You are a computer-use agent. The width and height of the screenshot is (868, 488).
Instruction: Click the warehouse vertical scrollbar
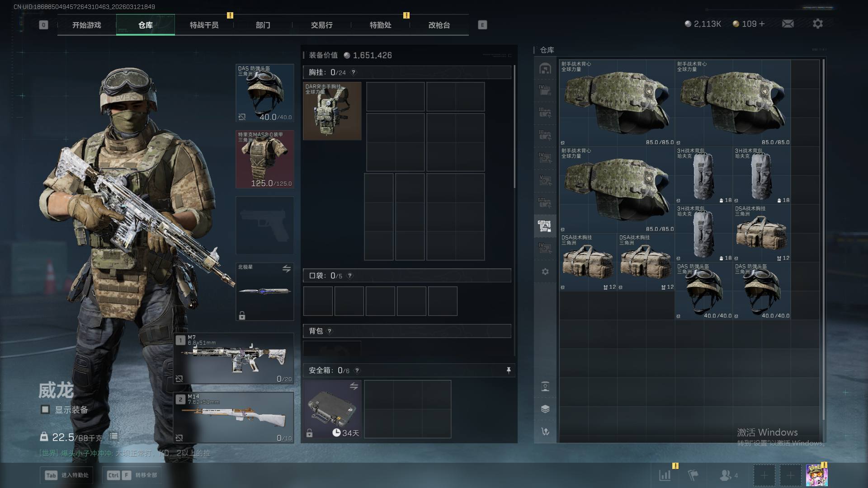[823, 244]
